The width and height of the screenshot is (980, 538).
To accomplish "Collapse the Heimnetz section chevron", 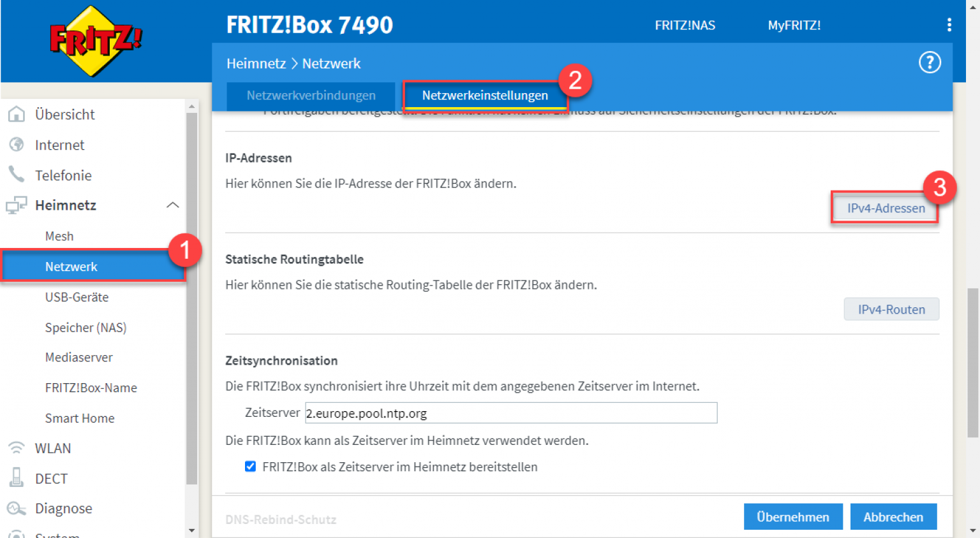I will [x=172, y=205].
